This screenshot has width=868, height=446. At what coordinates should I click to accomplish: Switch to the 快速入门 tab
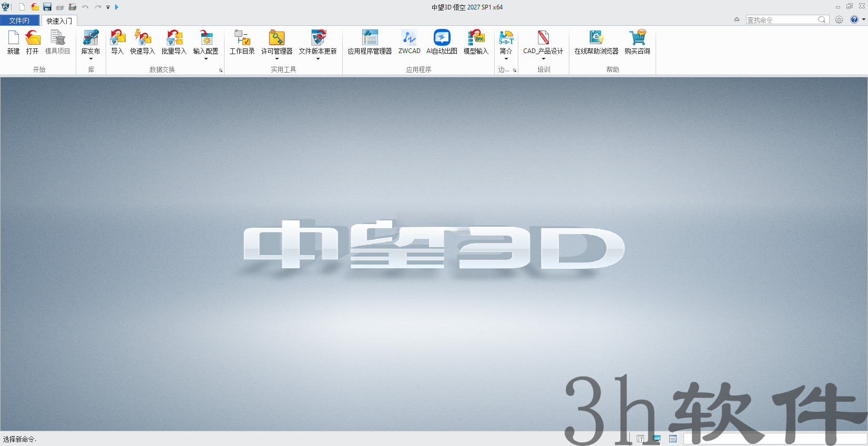point(59,21)
